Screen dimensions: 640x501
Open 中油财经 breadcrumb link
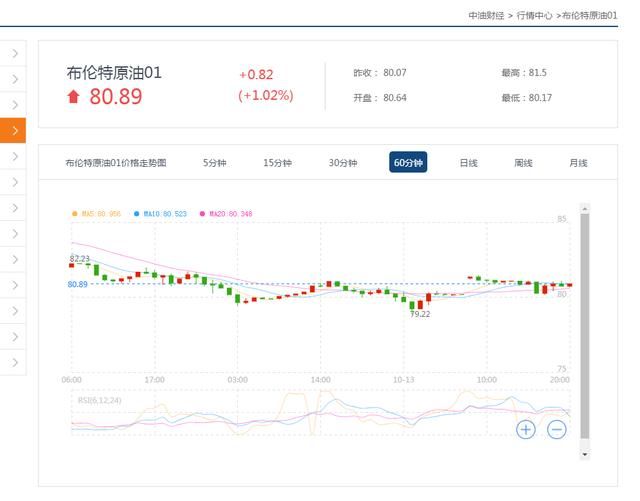click(x=486, y=16)
